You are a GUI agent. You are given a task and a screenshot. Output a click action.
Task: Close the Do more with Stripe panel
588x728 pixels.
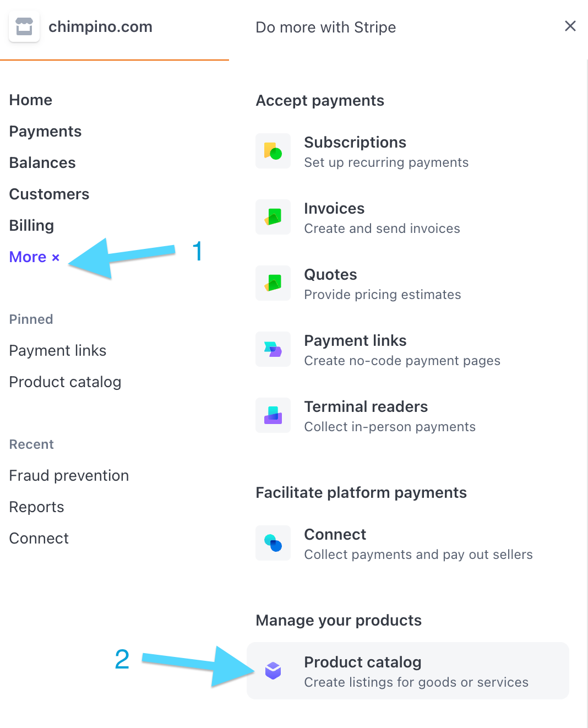click(570, 26)
